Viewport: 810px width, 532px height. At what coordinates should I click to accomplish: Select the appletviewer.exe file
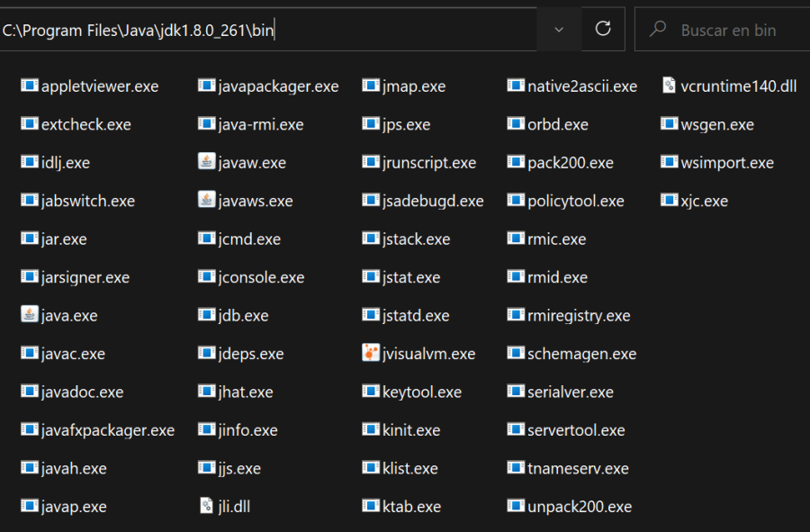tap(99, 86)
